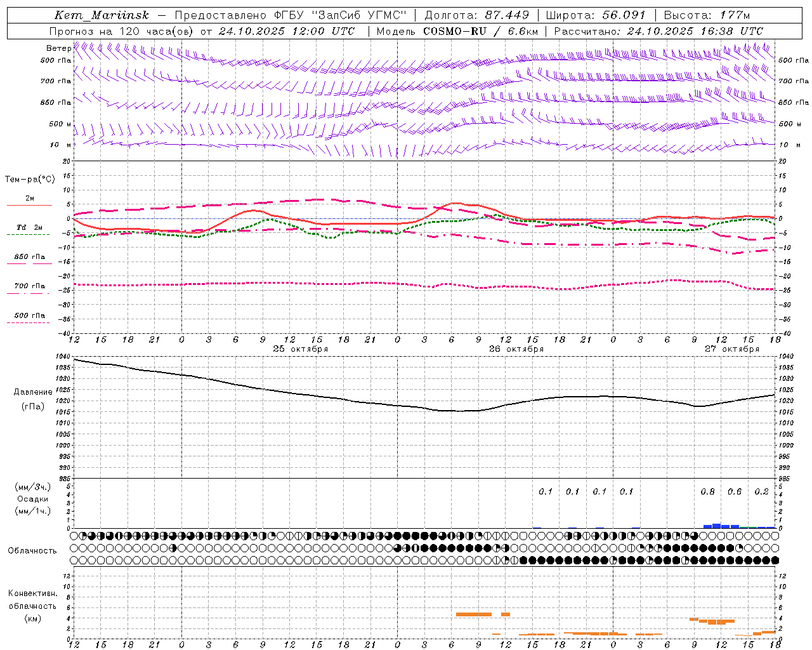Click the longitude value 87.449
812x650 pixels.
507,15
